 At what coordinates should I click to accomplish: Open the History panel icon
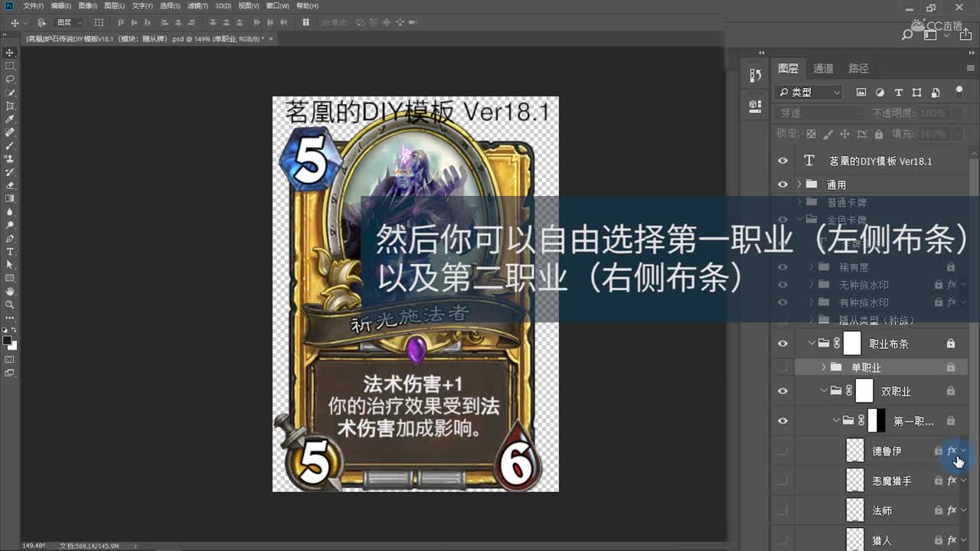click(755, 75)
